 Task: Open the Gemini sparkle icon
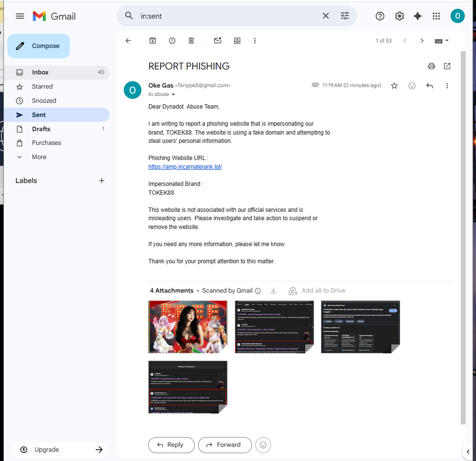click(418, 16)
